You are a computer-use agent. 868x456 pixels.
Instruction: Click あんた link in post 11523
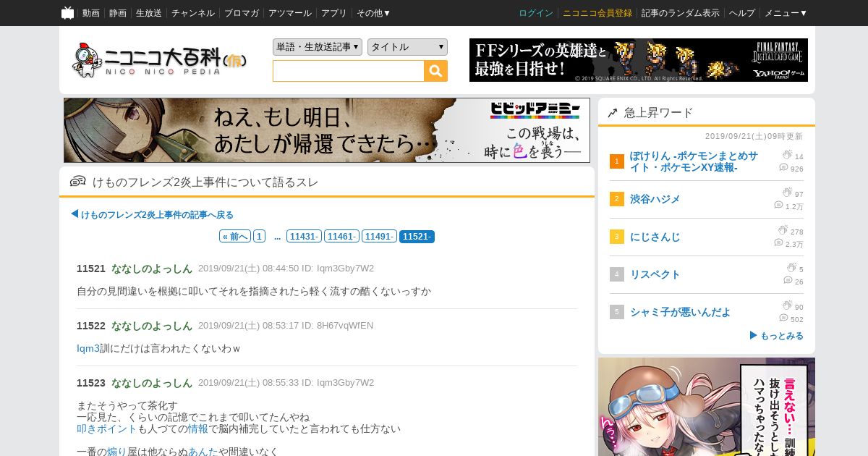tap(203, 452)
